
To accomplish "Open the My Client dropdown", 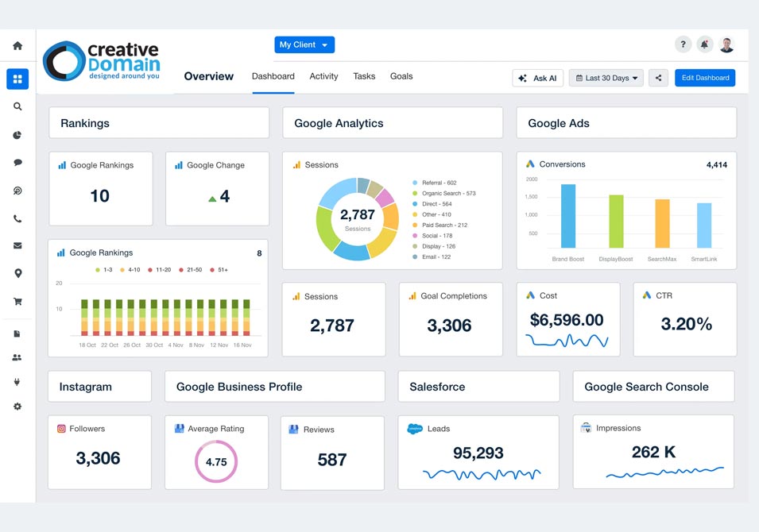I will [304, 44].
